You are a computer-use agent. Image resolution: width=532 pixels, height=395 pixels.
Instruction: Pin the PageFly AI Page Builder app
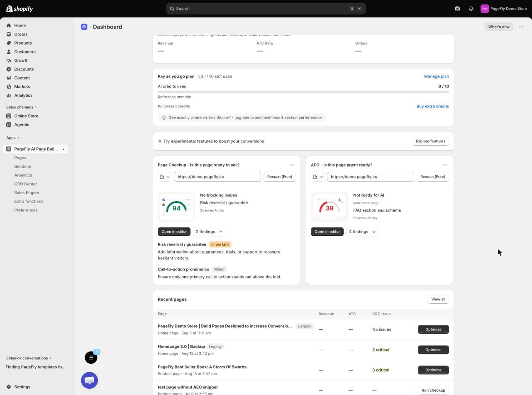tap(63, 149)
